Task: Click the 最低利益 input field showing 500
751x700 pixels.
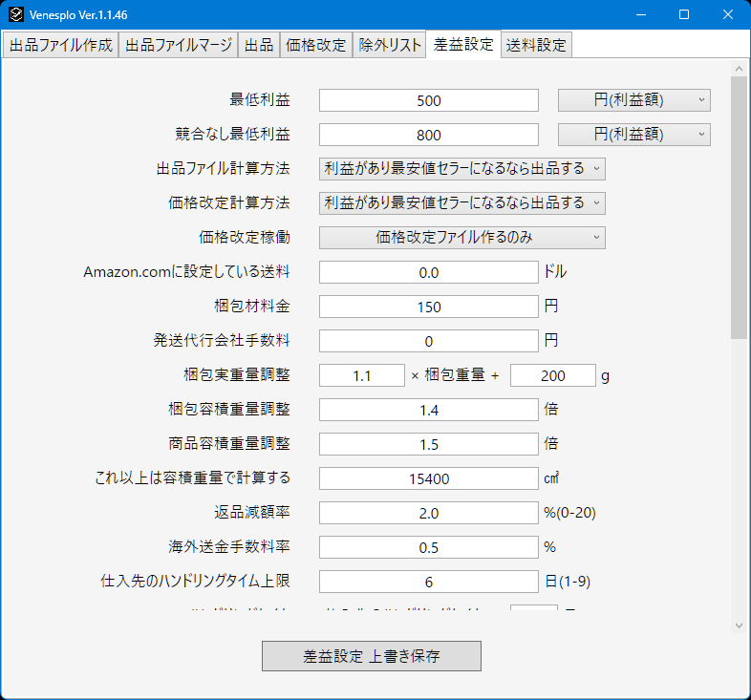Action: [429, 100]
